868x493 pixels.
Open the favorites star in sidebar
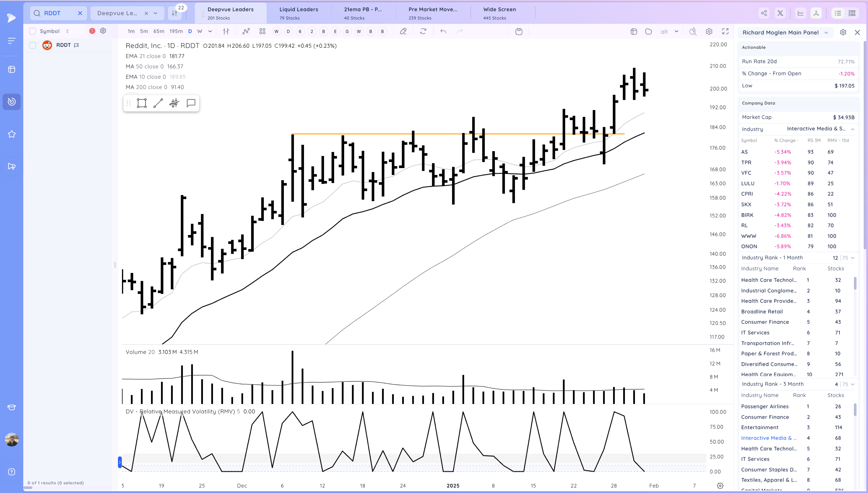(x=12, y=134)
